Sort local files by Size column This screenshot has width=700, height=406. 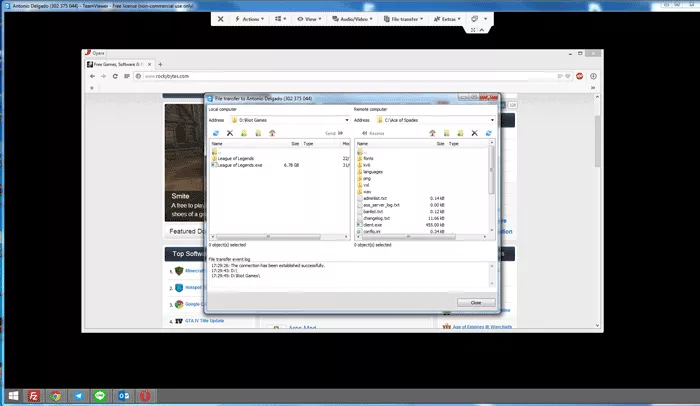click(x=295, y=144)
